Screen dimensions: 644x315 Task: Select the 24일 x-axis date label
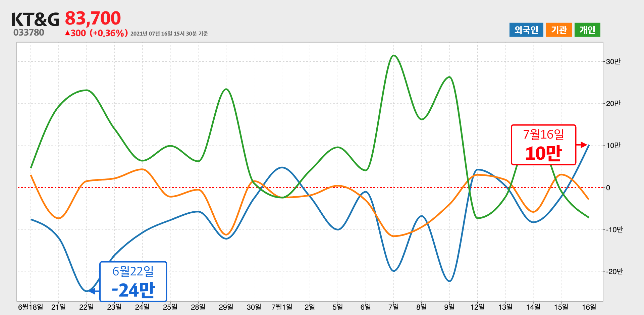coord(142,307)
